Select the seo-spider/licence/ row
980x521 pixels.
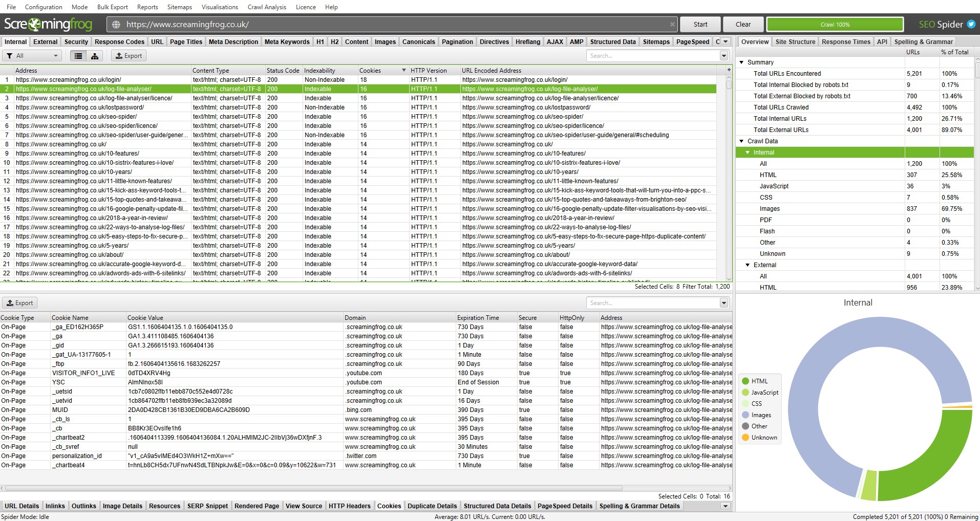click(x=358, y=126)
